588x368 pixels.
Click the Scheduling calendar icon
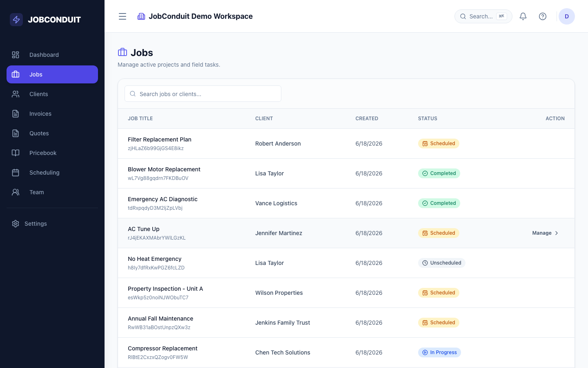point(16,173)
